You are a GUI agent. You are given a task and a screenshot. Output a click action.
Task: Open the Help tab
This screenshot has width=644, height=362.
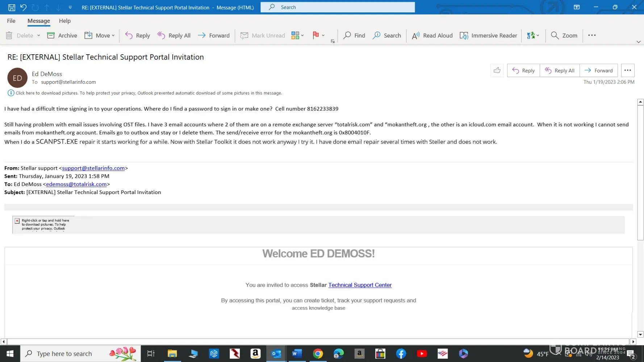click(65, 21)
